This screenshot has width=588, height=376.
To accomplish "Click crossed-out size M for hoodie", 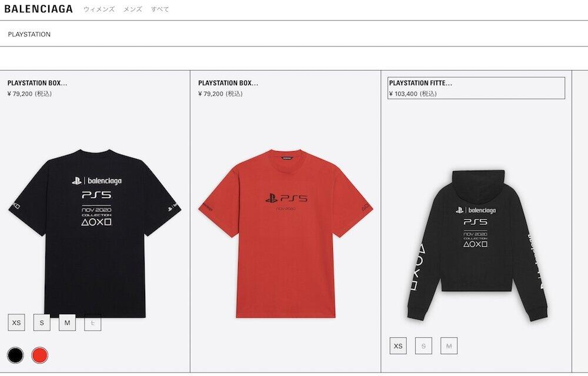I will pyautogui.click(x=449, y=346).
